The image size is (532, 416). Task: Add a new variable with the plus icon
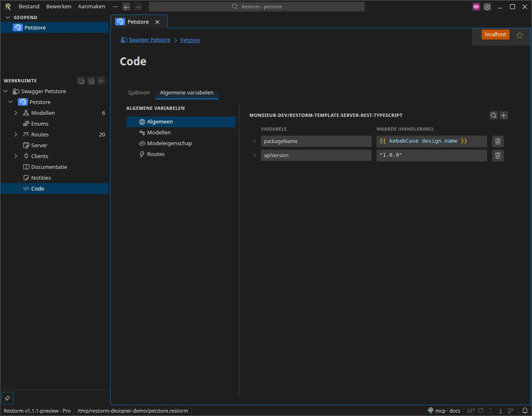point(504,116)
